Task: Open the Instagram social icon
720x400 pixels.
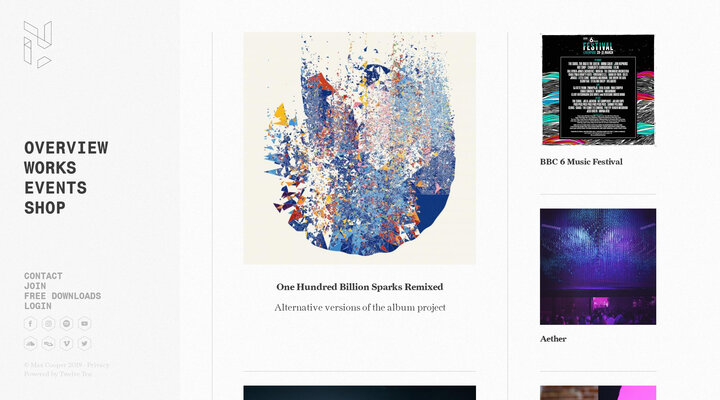Action: pos(48,324)
